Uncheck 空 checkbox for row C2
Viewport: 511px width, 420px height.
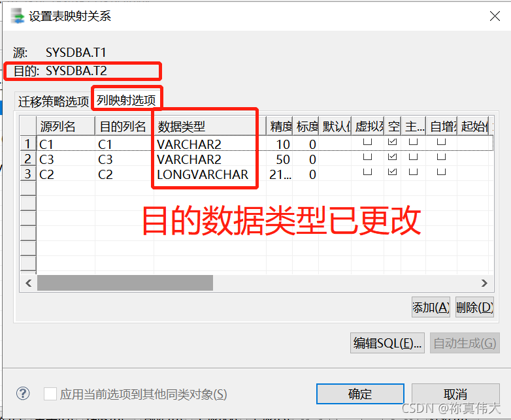(392, 172)
